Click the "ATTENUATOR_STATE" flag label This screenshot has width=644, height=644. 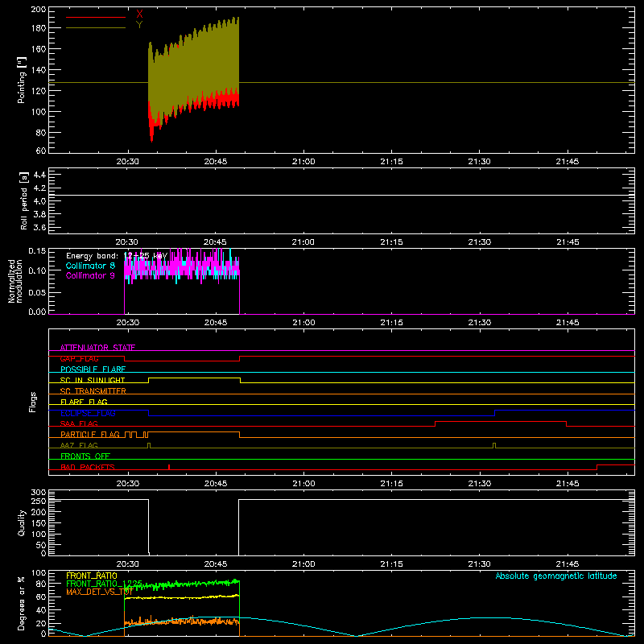point(97,348)
